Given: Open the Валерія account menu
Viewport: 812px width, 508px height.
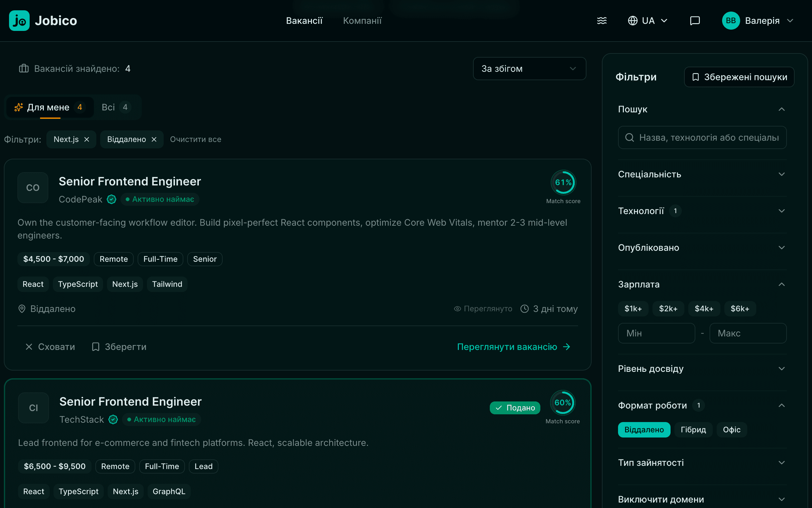Looking at the screenshot, I should [x=758, y=21].
